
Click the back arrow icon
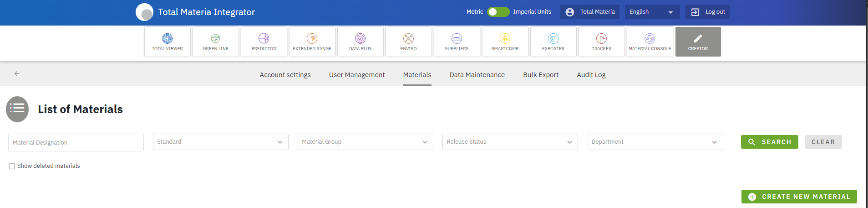[x=17, y=73]
